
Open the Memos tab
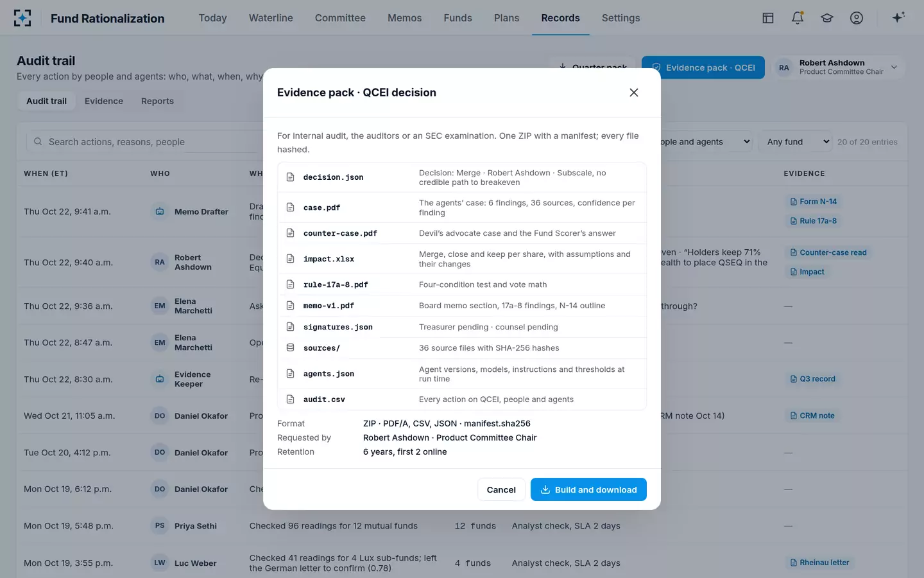tap(404, 18)
